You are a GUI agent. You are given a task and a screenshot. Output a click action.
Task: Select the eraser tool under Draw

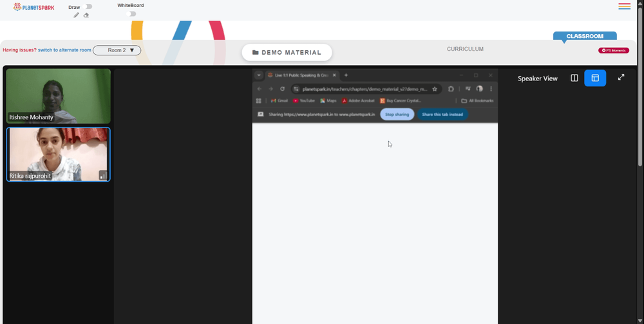[86, 15]
